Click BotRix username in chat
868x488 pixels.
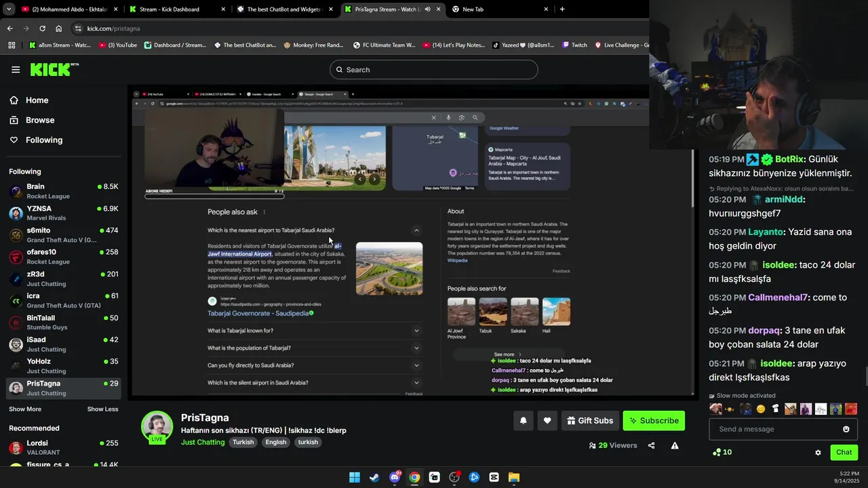(x=789, y=159)
